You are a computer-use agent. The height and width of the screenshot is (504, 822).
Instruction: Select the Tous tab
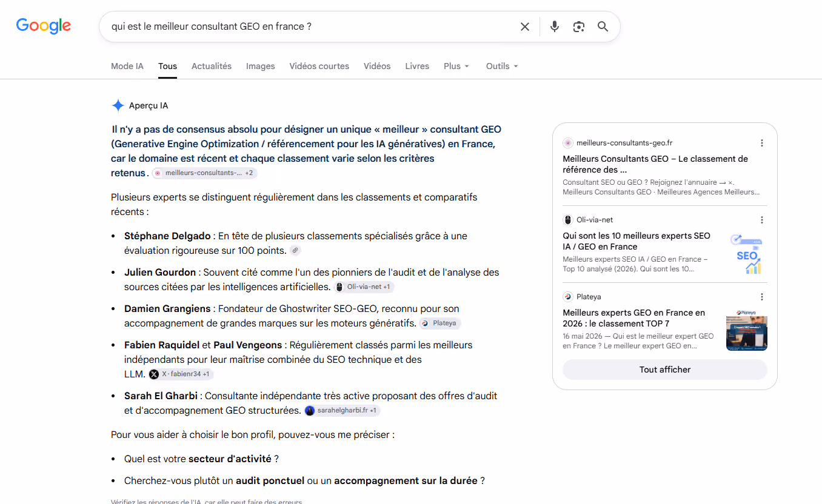coord(168,66)
